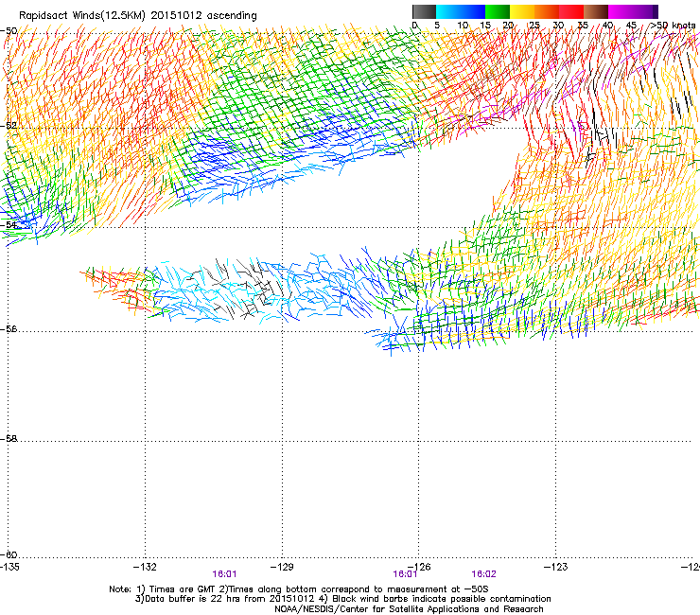
Task: Click the longitude label '-135'
Action: [x=9, y=567]
